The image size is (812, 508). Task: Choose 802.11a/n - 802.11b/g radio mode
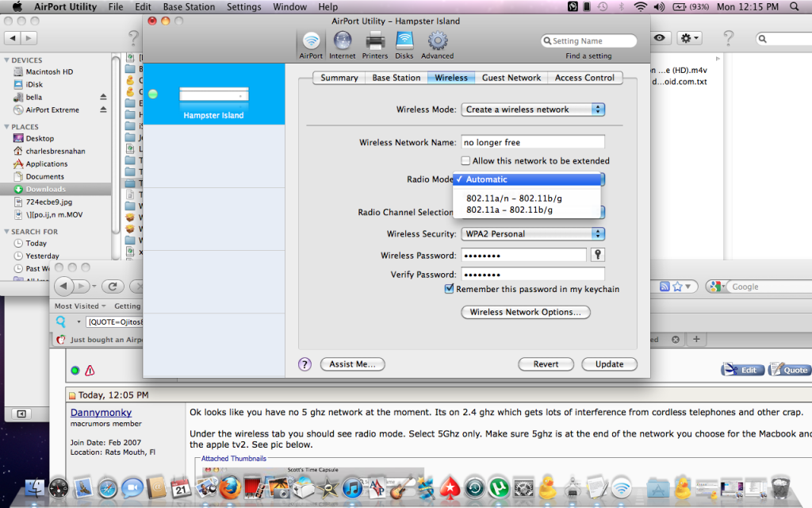point(527,198)
